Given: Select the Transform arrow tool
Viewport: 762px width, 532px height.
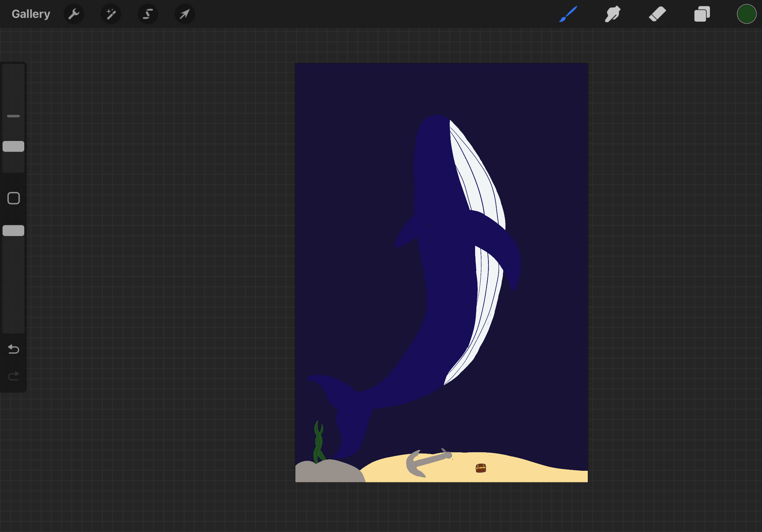Looking at the screenshot, I should 184,14.
